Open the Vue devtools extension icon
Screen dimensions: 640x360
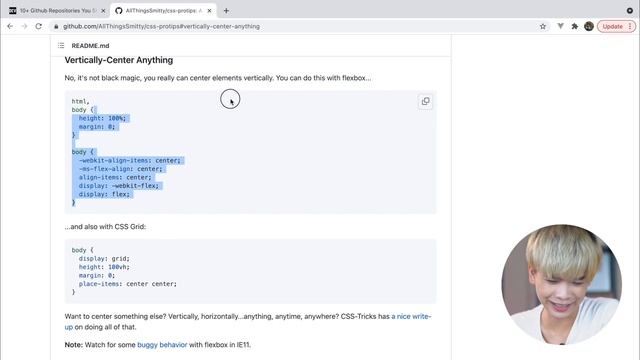(x=560, y=26)
